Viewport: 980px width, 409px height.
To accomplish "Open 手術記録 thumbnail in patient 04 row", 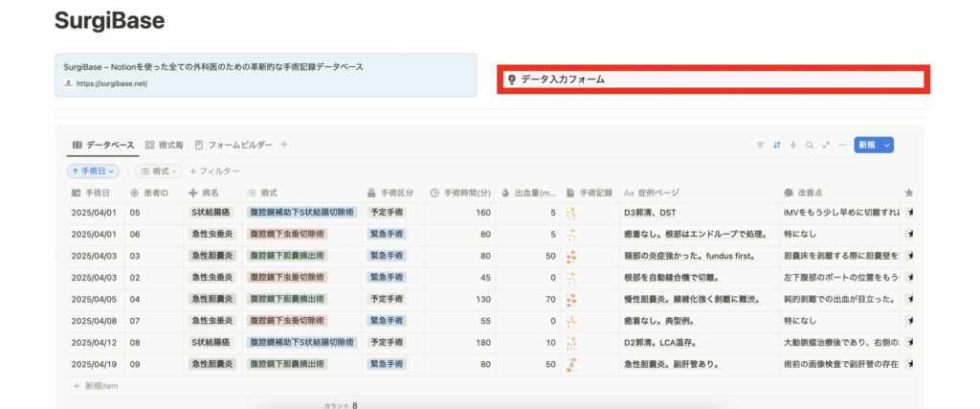I will click(x=570, y=299).
